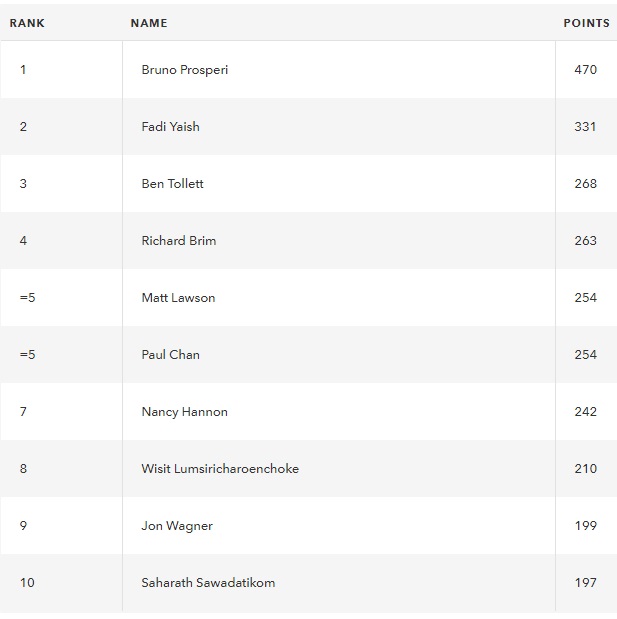Viewport: 617px width, 619px height.
Task: Select Nancy Hannon in the table
Action: pos(184,412)
